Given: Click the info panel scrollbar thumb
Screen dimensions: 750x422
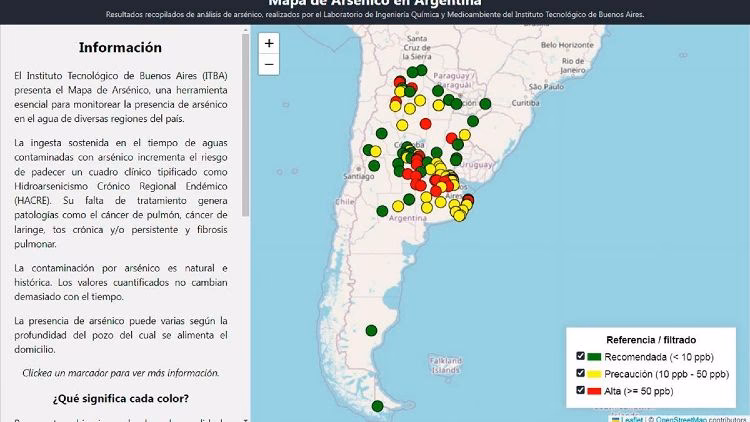Looking at the screenshot, I should pos(245,124).
